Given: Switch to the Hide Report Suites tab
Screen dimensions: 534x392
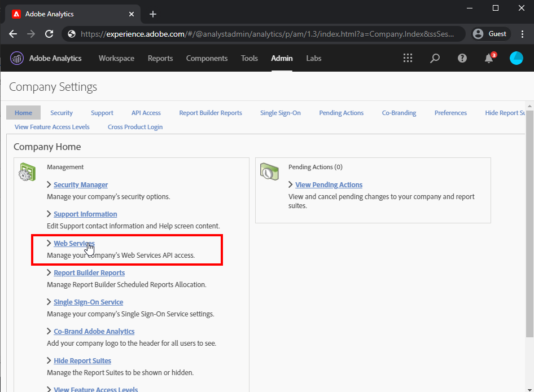Looking at the screenshot, I should coord(505,113).
